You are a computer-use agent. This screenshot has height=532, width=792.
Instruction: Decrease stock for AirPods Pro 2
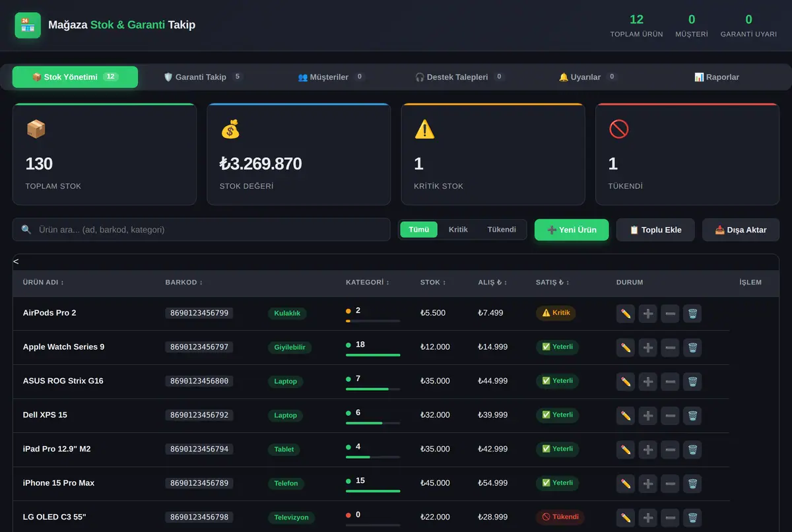pos(670,314)
